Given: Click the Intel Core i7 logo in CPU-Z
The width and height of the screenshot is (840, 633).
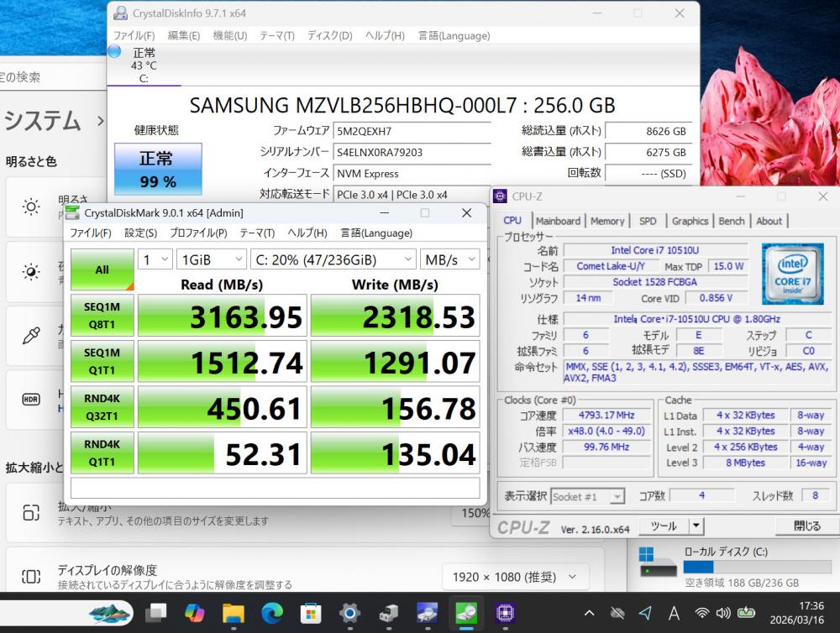Looking at the screenshot, I should click(x=793, y=274).
